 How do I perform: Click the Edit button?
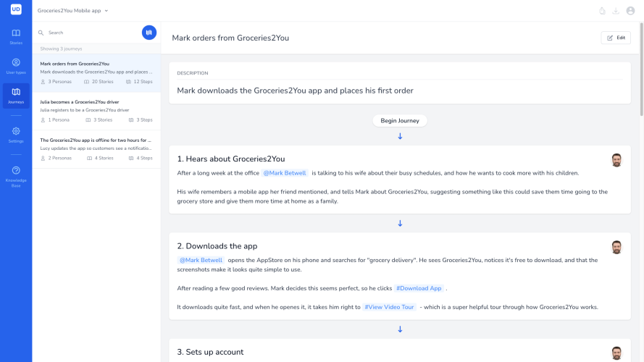tap(616, 38)
